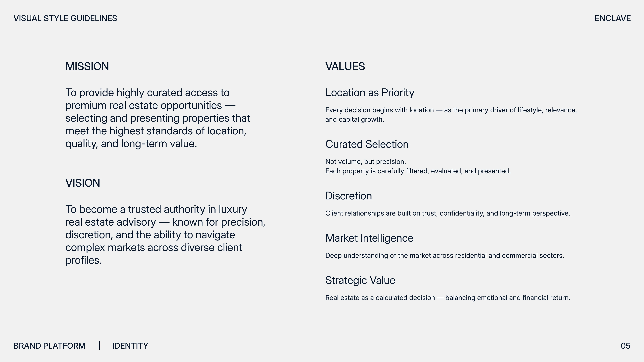Click the sentence about residential and commercial sectors
This screenshot has height=362, width=644.
(444, 256)
